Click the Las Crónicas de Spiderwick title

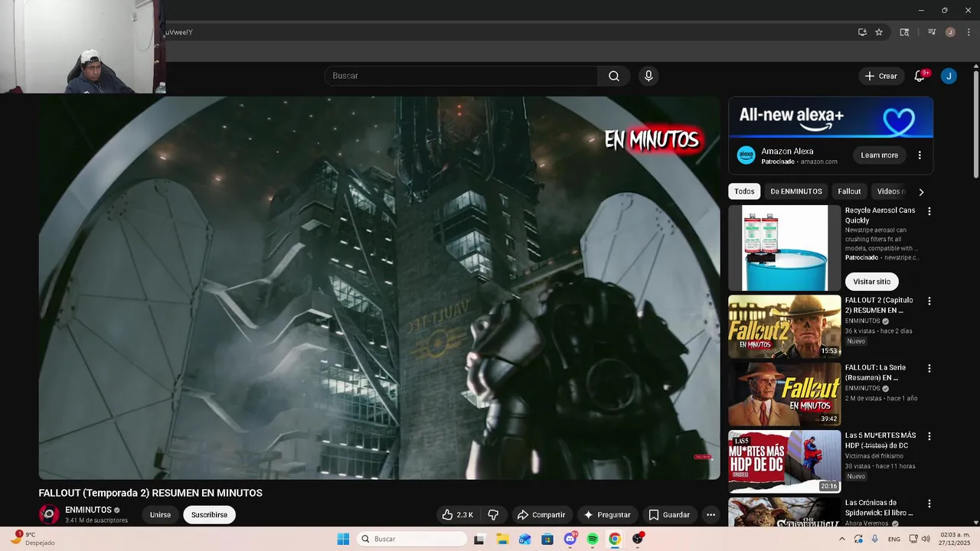879,508
